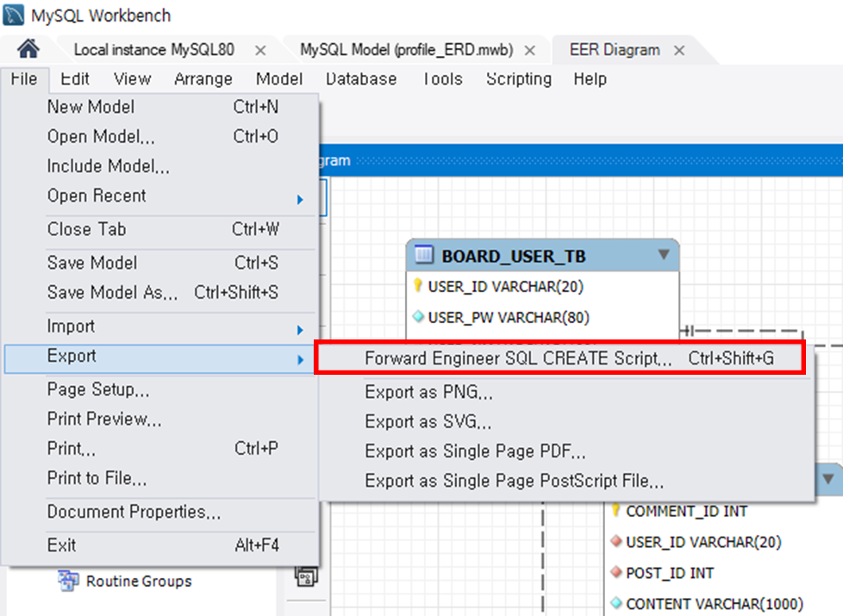
Task: Collapse the BOARD_USER_TB table
Action: click(664, 254)
